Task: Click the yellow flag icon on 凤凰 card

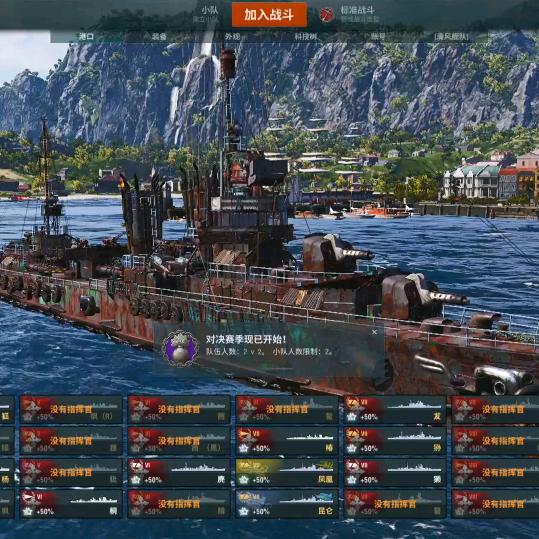Action: pyautogui.click(x=245, y=465)
